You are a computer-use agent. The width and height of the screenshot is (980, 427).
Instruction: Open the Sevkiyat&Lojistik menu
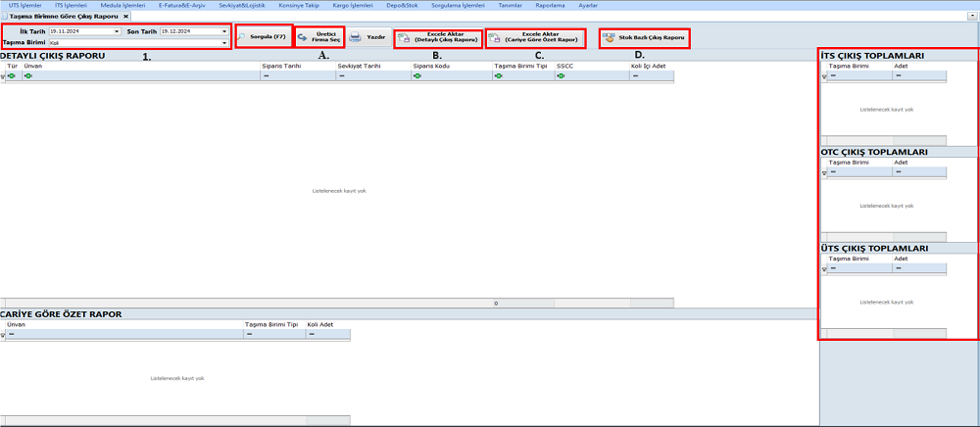tap(241, 5)
